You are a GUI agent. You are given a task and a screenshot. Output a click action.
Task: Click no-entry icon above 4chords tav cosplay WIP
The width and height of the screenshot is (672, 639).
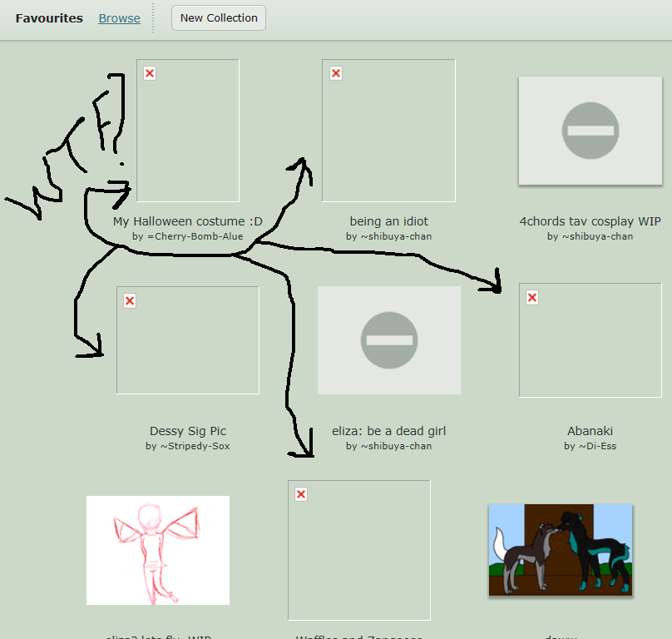[x=590, y=131]
